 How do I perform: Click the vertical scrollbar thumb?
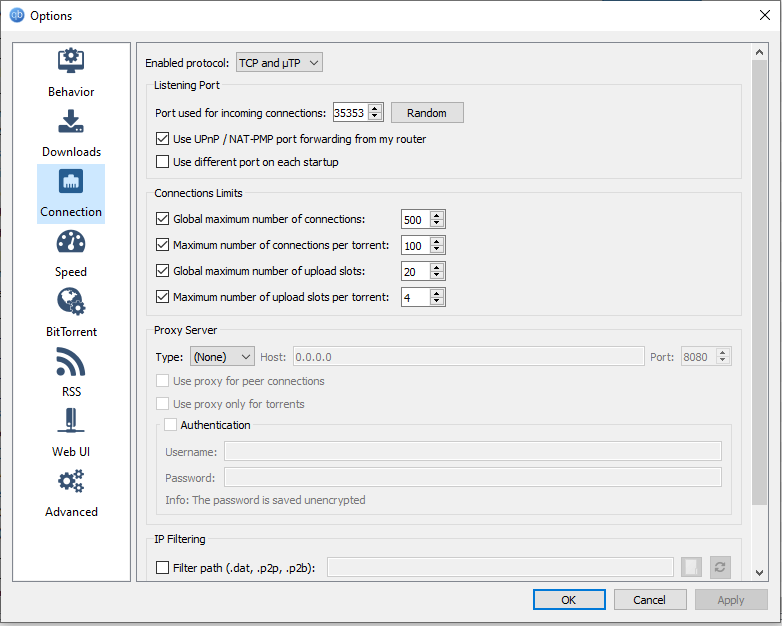pos(759,282)
